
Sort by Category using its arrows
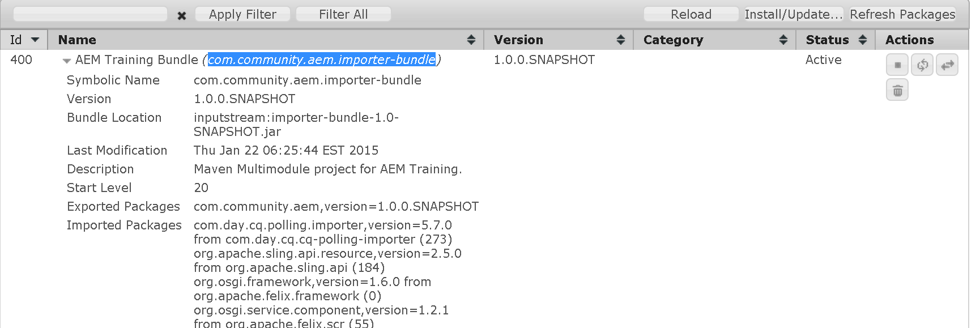[x=783, y=40]
